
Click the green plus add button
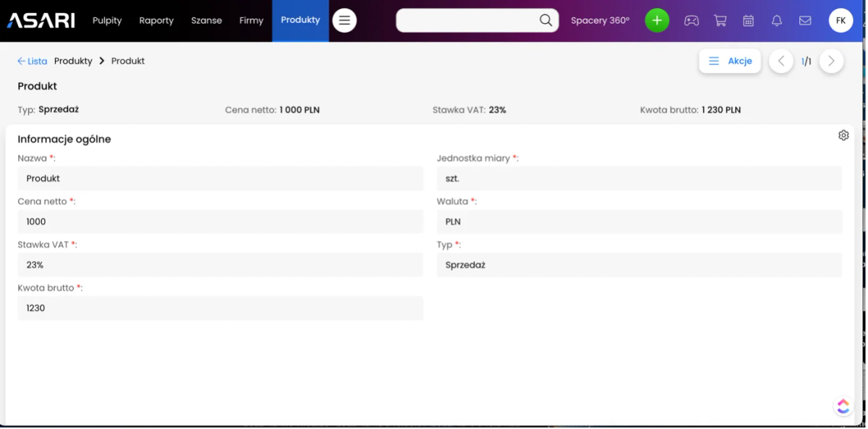(x=657, y=20)
